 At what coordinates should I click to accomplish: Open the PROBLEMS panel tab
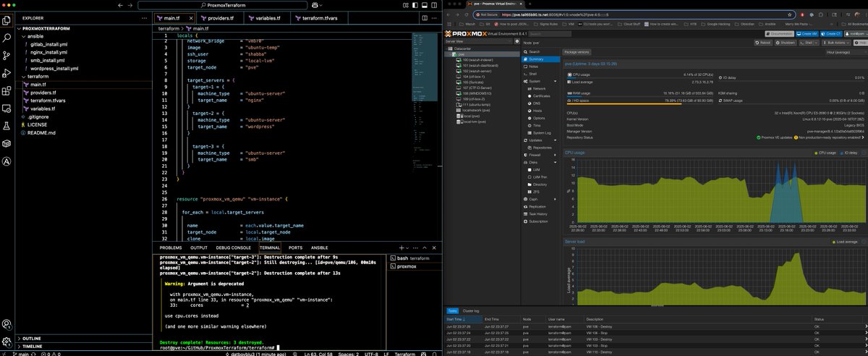coord(171,247)
